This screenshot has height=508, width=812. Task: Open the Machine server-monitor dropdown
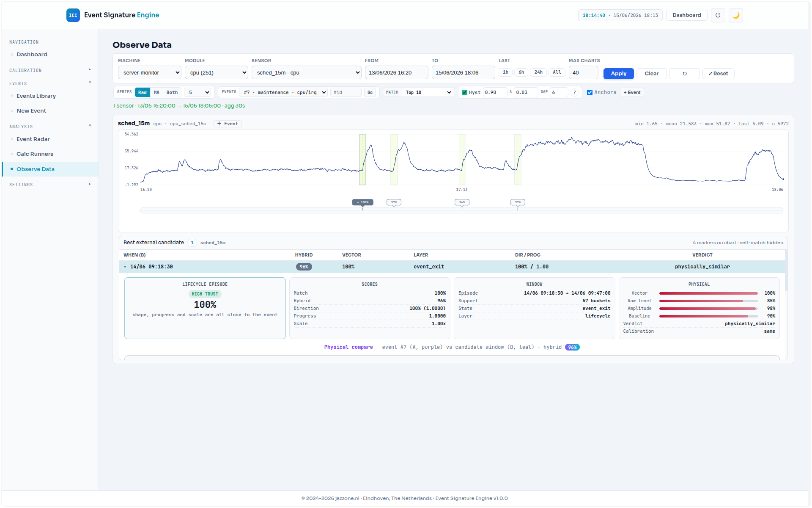pos(150,72)
